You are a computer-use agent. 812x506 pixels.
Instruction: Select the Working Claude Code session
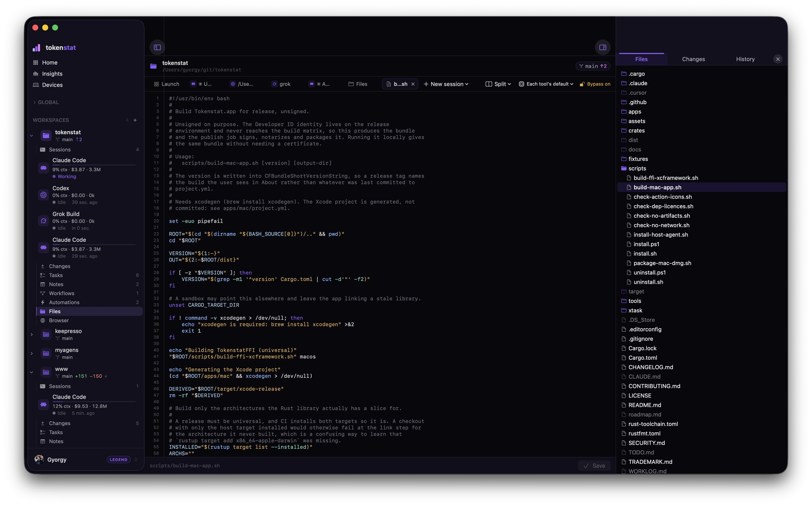[89, 168]
